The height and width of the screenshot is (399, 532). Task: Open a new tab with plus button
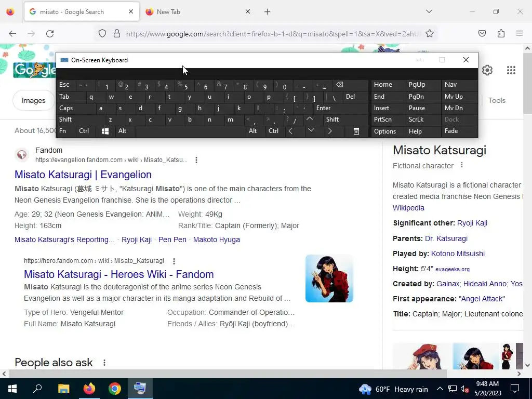268,12
